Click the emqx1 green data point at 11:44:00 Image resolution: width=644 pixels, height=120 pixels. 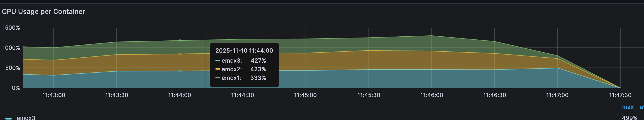[179, 41]
